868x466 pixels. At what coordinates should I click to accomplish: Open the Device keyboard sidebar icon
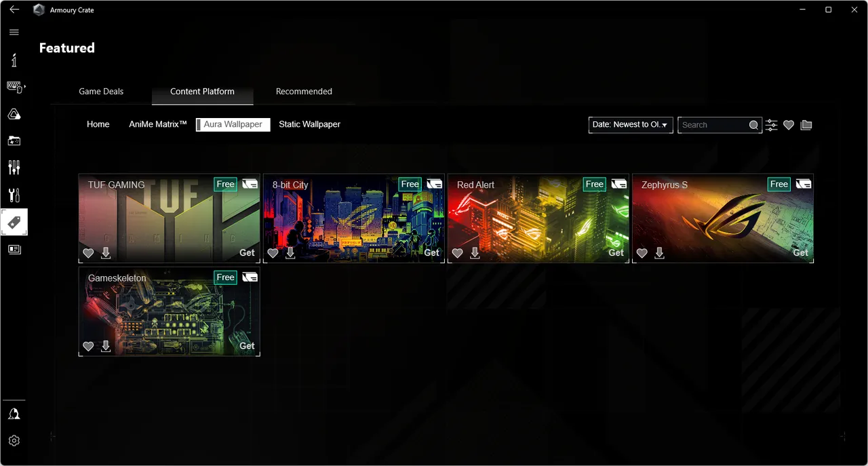click(x=14, y=87)
